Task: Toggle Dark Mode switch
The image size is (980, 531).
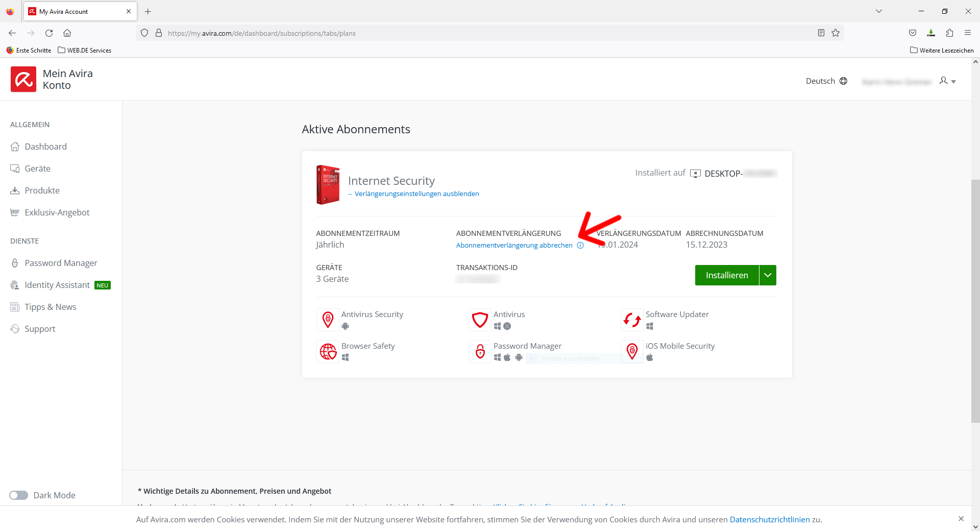Action: (x=18, y=495)
